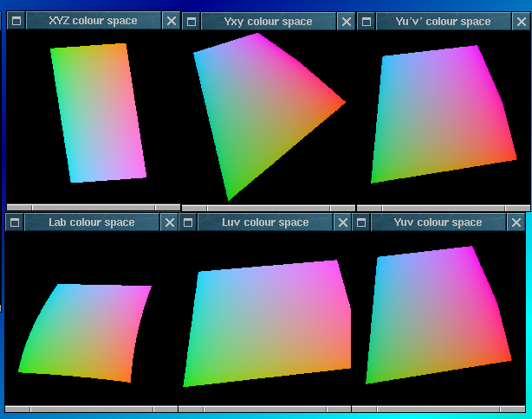Viewport: 532px width, 419px height.
Task: Select the Lab colour space title bar
Action: point(92,222)
